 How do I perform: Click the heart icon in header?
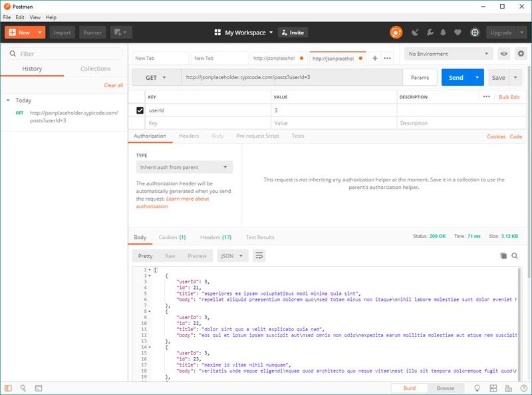(458, 33)
